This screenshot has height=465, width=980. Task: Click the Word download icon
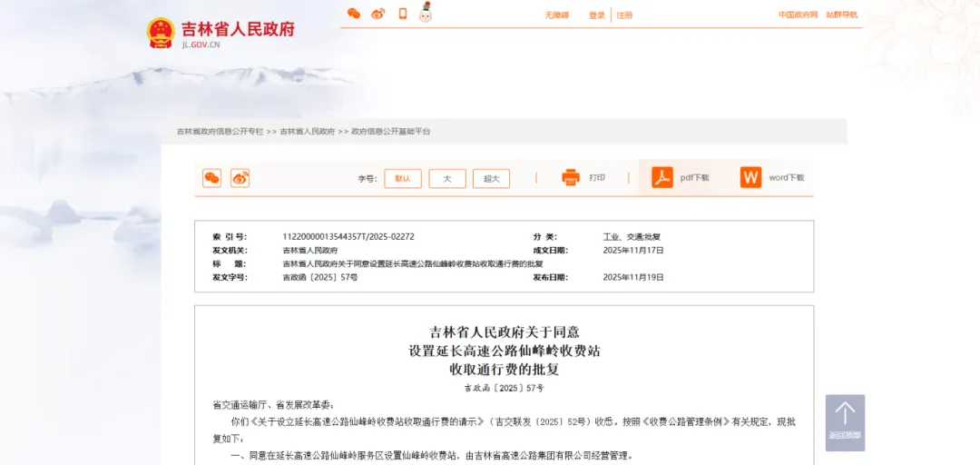[x=750, y=178]
